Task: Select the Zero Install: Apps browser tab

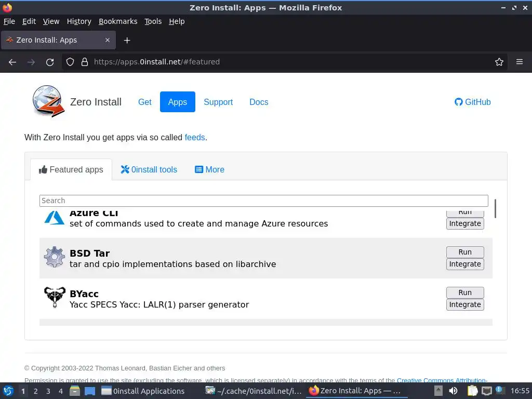Action: pos(58,40)
